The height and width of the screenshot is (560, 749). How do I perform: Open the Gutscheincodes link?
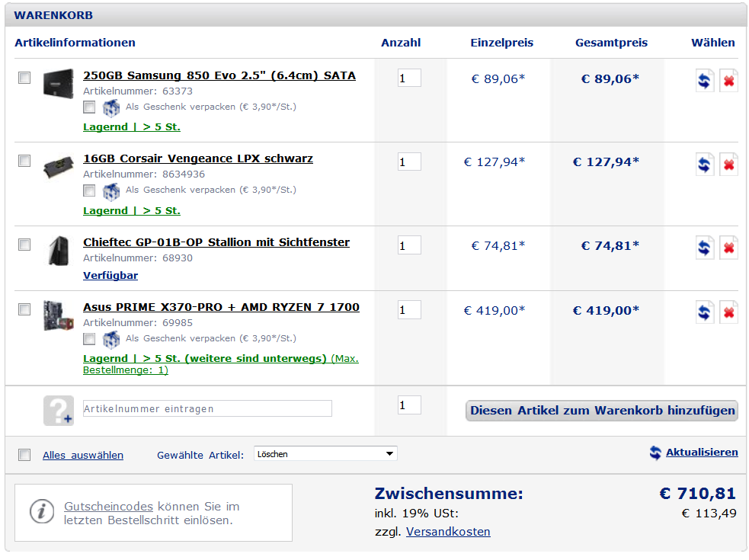(108, 506)
